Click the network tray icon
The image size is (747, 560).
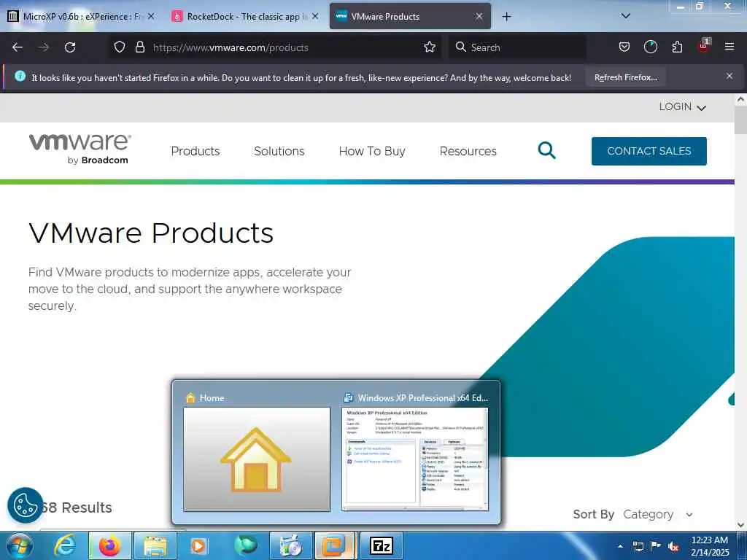638,546
